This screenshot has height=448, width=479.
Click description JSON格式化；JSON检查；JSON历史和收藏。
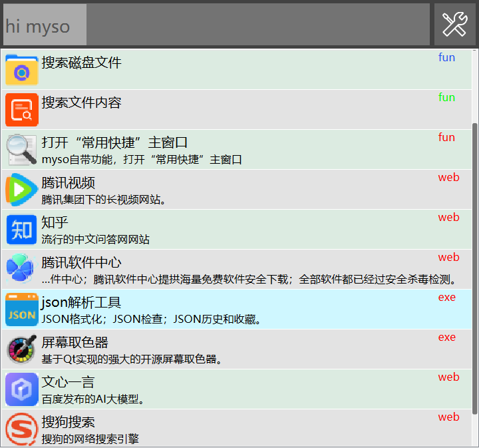pyautogui.click(x=151, y=320)
